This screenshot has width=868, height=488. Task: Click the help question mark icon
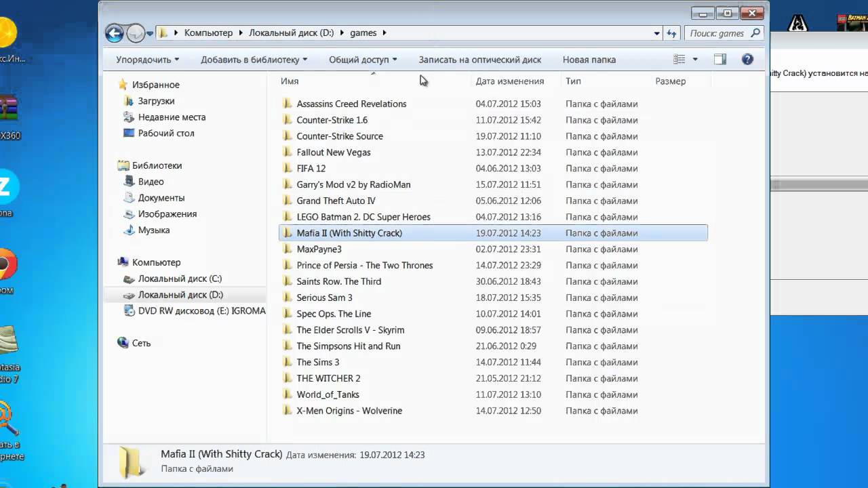point(747,60)
